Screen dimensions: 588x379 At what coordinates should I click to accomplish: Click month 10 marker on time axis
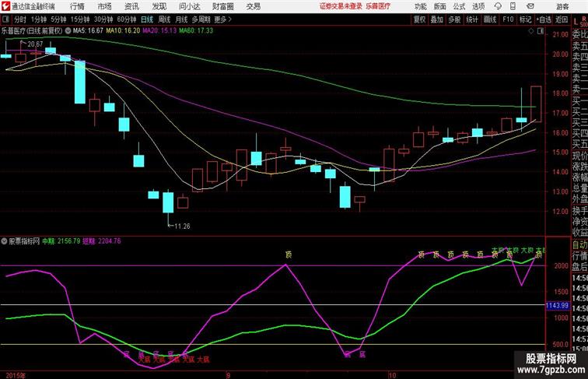tap(392, 375)
